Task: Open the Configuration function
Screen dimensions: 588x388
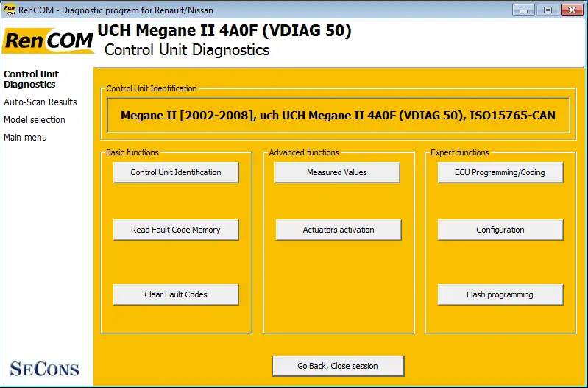Action: 500,230
